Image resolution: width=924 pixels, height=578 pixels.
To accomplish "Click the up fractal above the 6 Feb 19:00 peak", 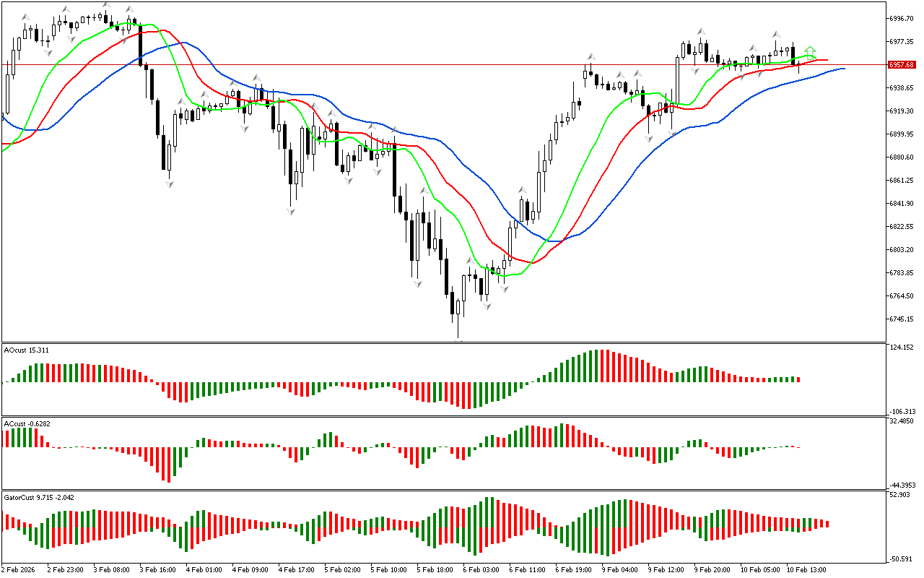I will (x=590, y=56).
